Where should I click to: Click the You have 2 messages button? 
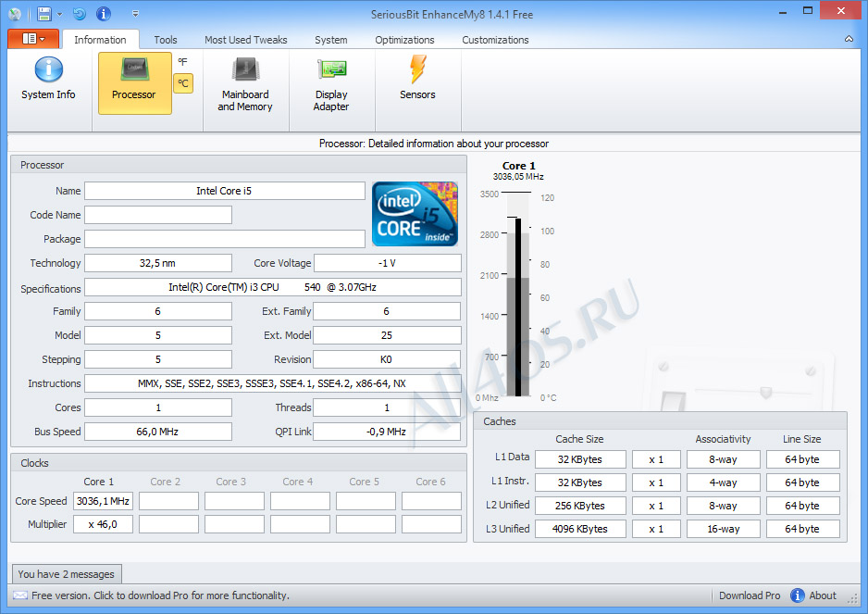click(67, 574)
